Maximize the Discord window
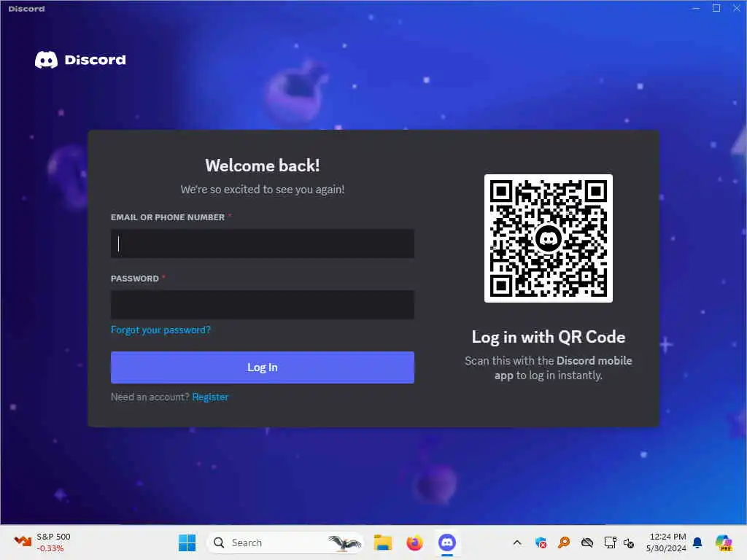 pyautogui.click(x=716, y=8)
